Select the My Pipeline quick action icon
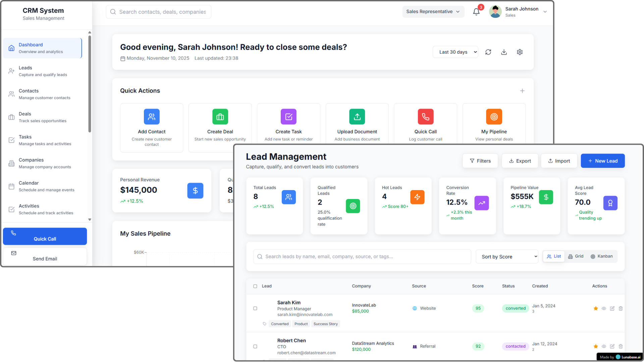The image size is (644, 362). point(494,117)
